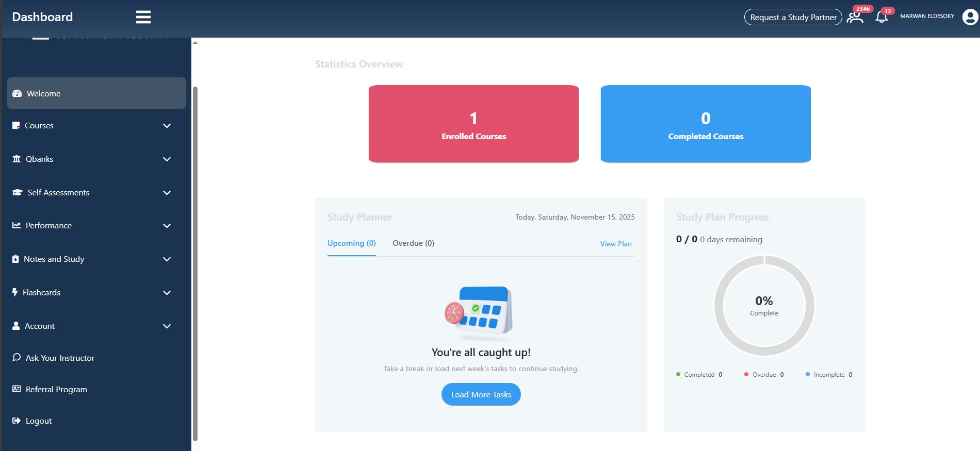Click the Ask Your Instructor chat icon
The width and height of the screenshot is (980, 451).
pos(17,357)
